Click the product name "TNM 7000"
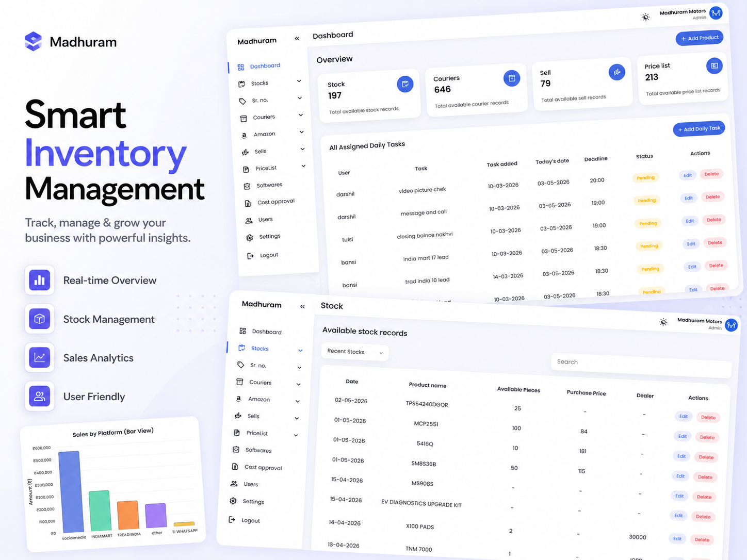Image resolution: width=747 pixels, height=560 pixels. pos(419,549)
